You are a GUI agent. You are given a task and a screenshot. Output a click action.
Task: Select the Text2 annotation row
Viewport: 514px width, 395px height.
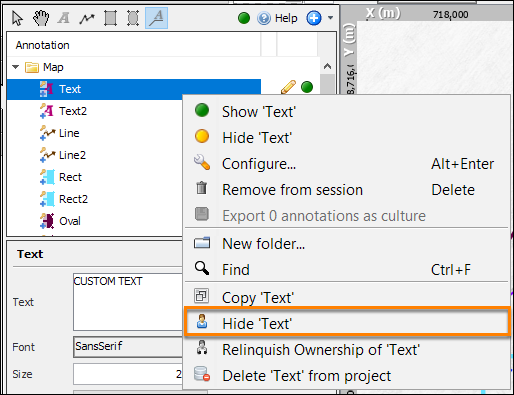click(x=95, y=111)
